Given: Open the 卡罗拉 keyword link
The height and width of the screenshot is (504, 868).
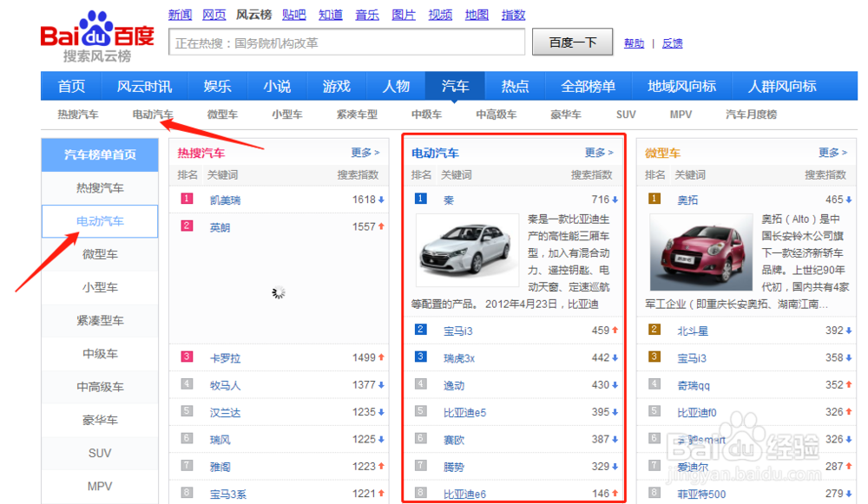Looking at the screenshot, I should [226, 358].
